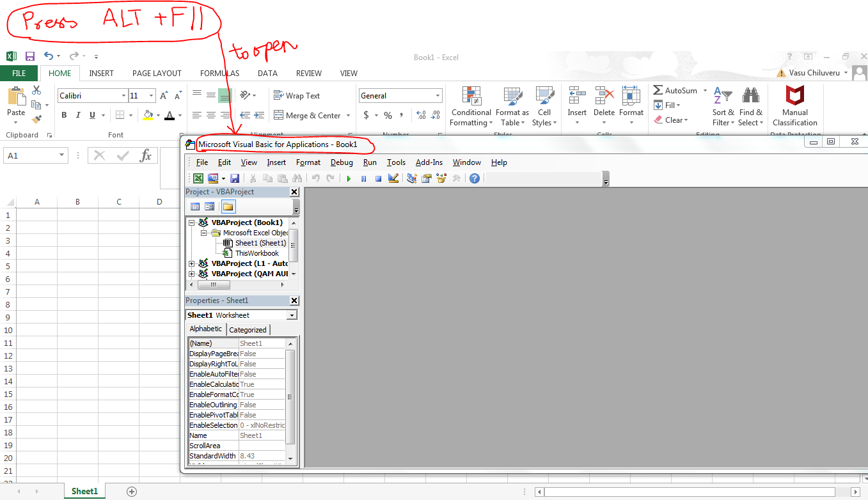The height and width of the screenshot is (500, 868).
Task: Close the Project - VBAProject panel
Action: tap(294, 192)
